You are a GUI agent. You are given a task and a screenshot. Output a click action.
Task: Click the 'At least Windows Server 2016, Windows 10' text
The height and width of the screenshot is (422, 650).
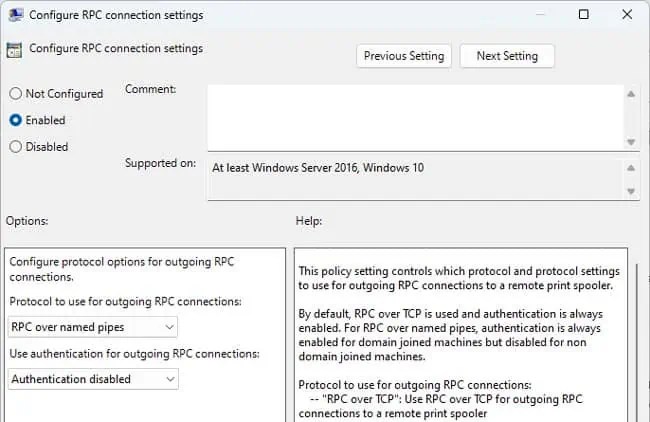pos(318,168)
